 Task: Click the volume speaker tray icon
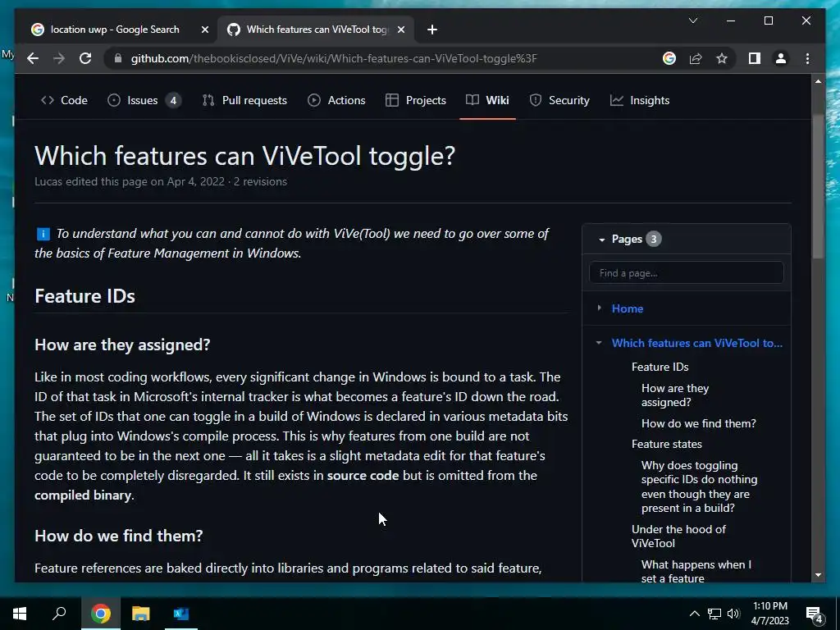click(x=733, y=614)
